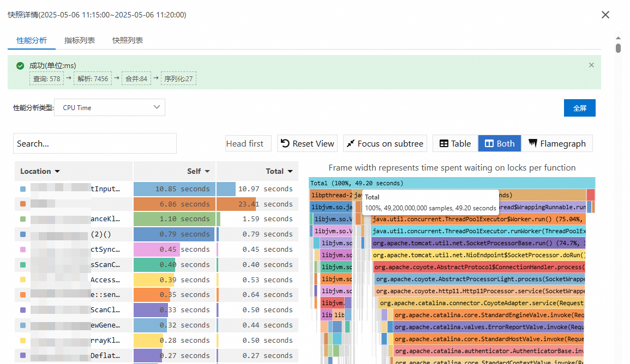Click the Head first button
This screenshot has height=364, width=630.
click(x=248, y=144)
